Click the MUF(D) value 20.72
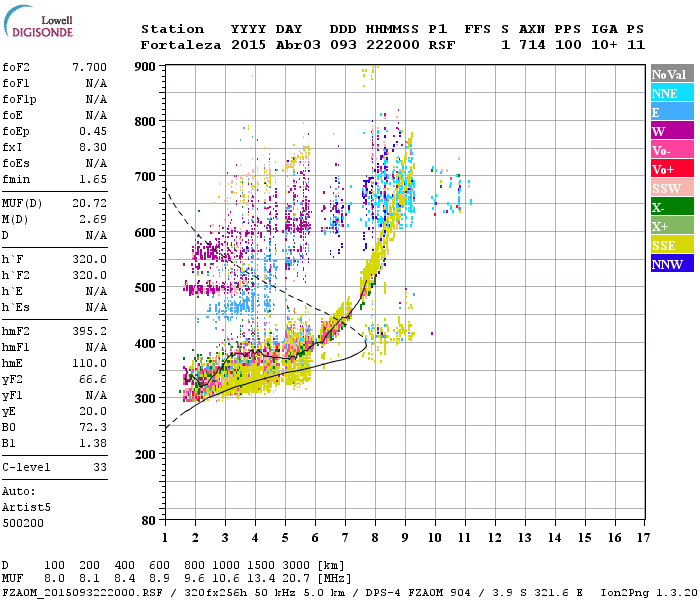Viewport: 700px width, 600px height. click(x=89, y=204)
